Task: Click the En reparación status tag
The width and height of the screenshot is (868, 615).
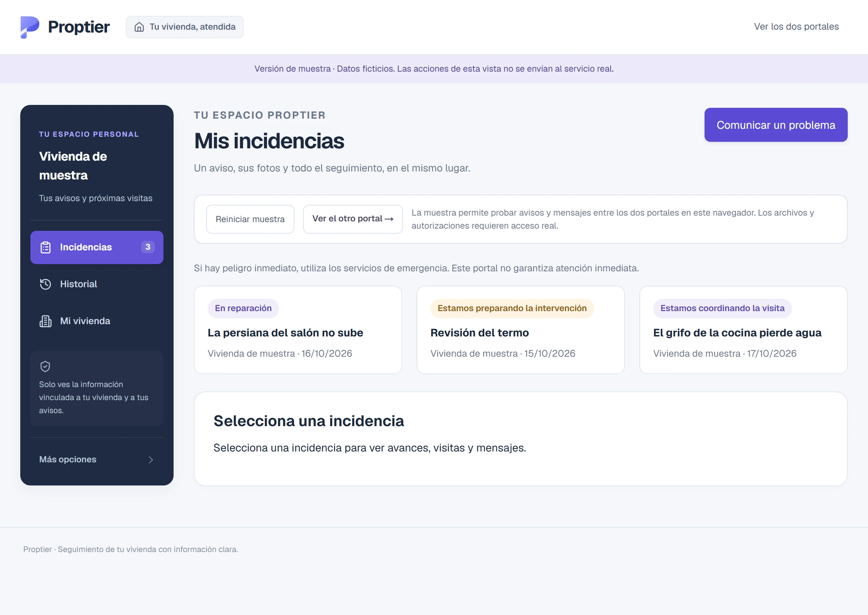Action: (243, 308)
